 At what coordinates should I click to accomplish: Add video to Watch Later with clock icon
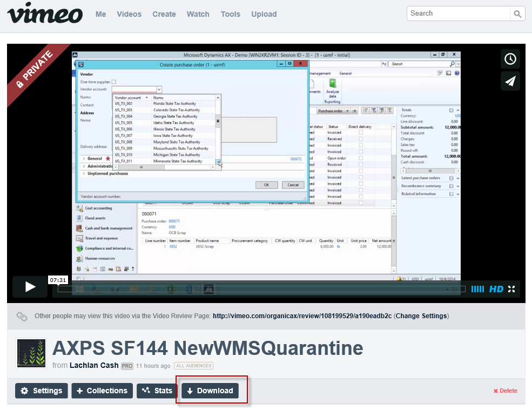tap(510, 59)
